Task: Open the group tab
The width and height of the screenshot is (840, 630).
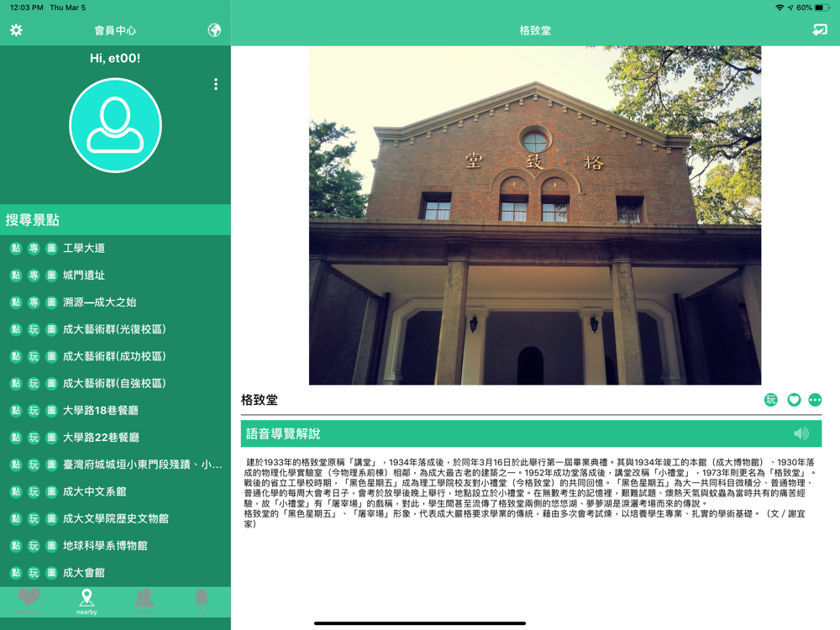Action: (x=144, y=601)
